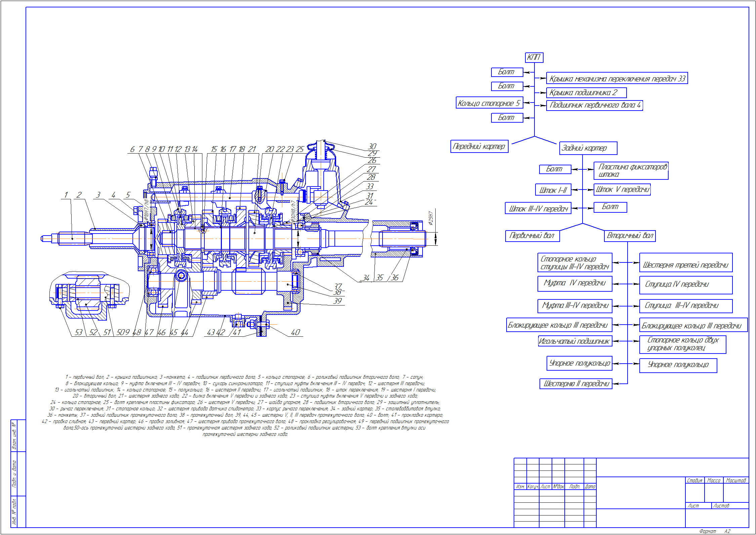Select the Шестерню II передачи box

[576, 384]
